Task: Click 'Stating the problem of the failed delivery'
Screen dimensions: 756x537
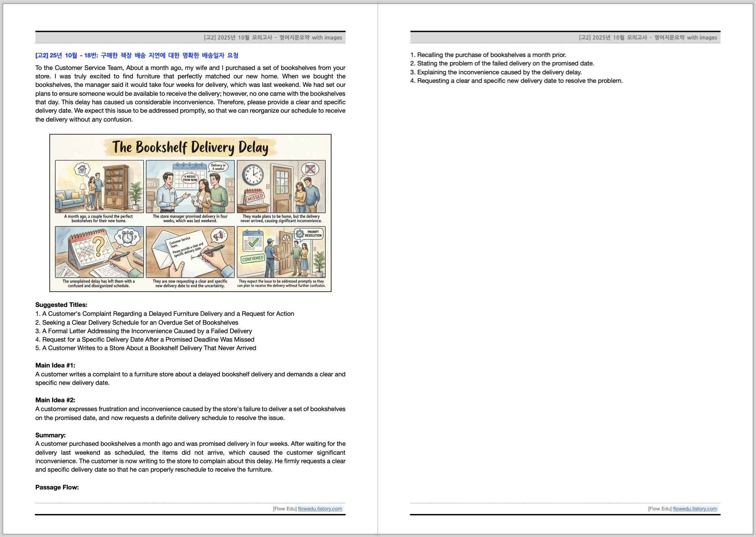Action: click(475, 63)
